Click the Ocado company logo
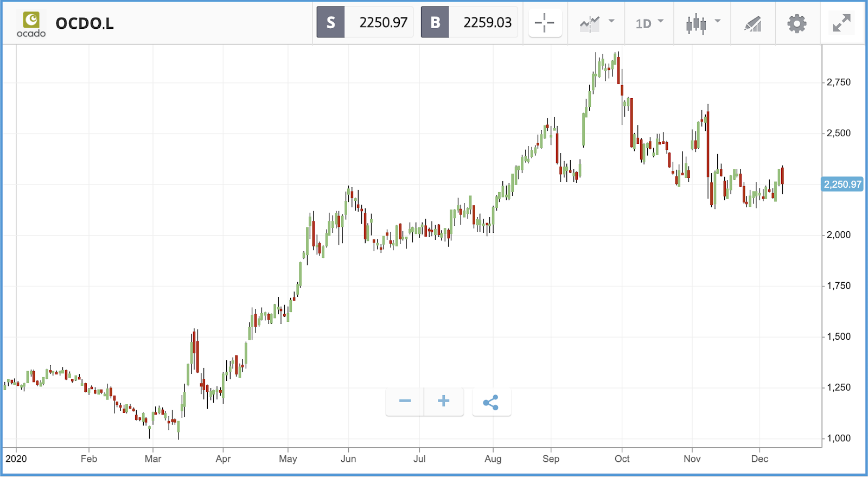The image size is (868, 477). pos(31,24)
